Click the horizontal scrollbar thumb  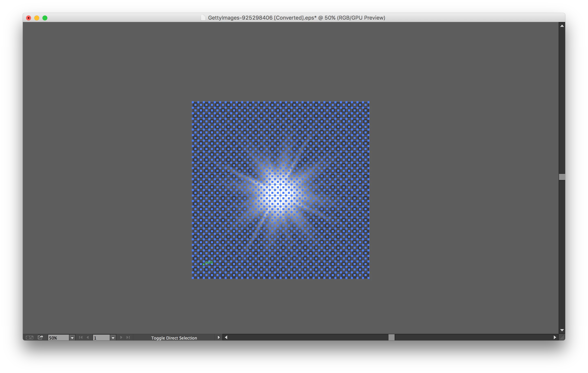[x=391, y=337]
